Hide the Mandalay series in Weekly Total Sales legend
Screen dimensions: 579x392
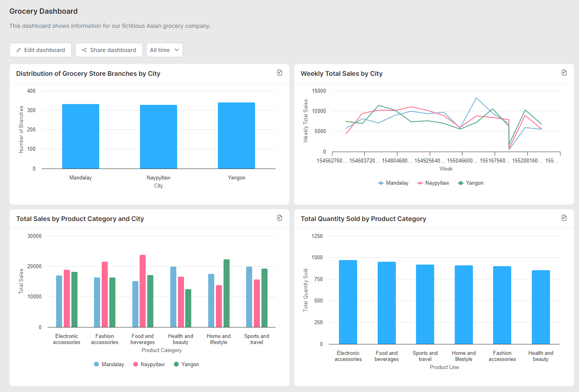(x=393, y=183)
